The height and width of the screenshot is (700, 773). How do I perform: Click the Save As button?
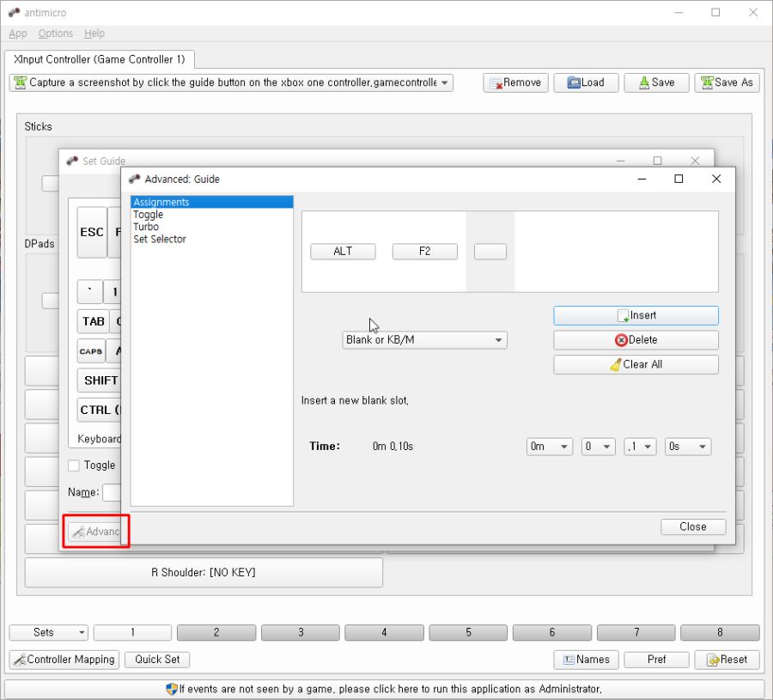(727, 82)
